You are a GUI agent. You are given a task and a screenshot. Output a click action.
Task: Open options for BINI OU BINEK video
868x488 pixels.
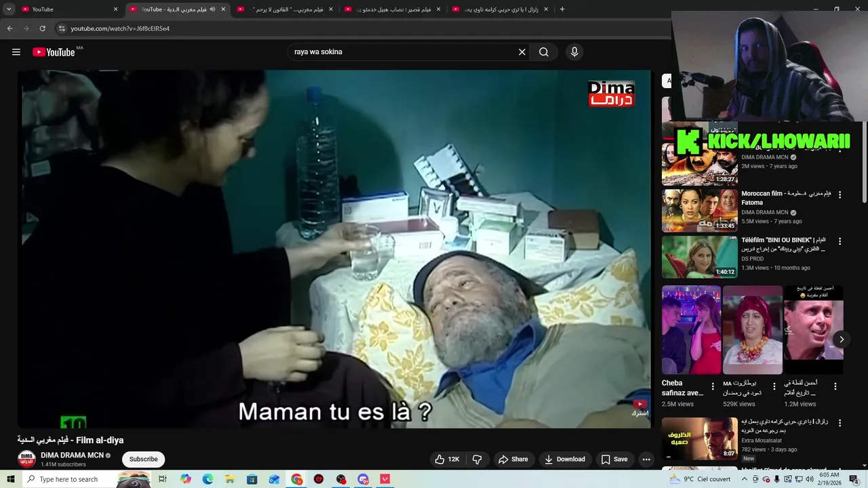click(x=840, y=241)
